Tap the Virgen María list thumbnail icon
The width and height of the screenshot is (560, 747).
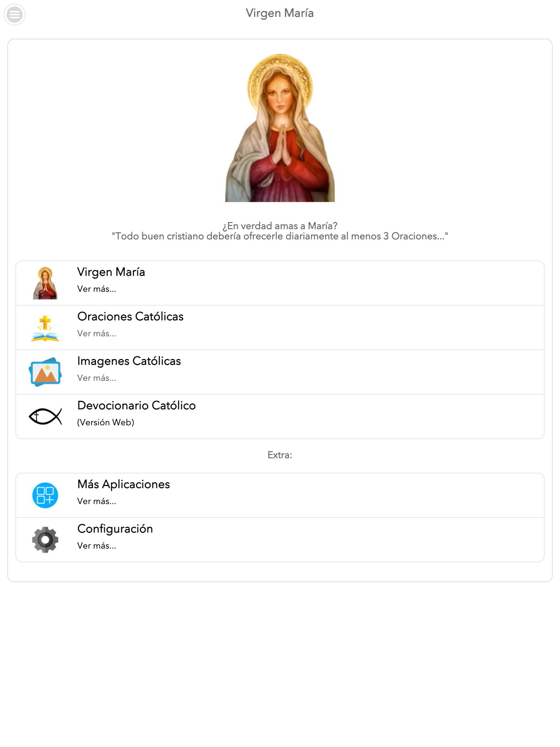point(45,283)
